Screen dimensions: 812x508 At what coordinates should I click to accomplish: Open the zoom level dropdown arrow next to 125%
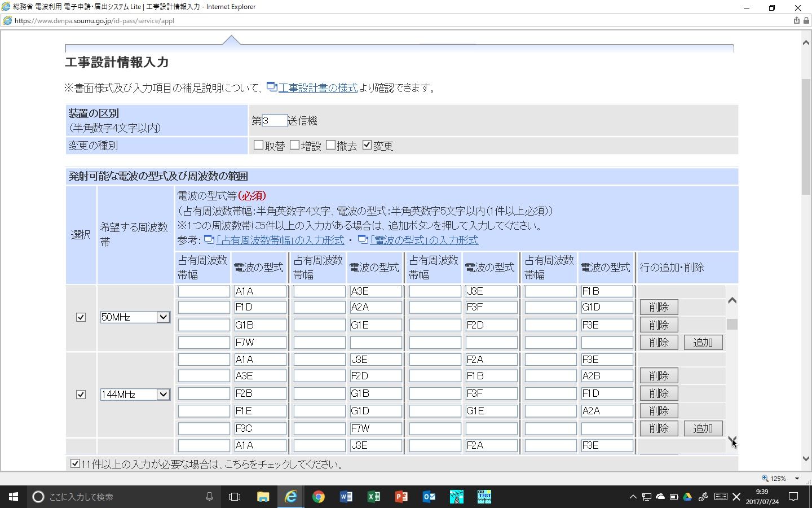tap(797, 479)
